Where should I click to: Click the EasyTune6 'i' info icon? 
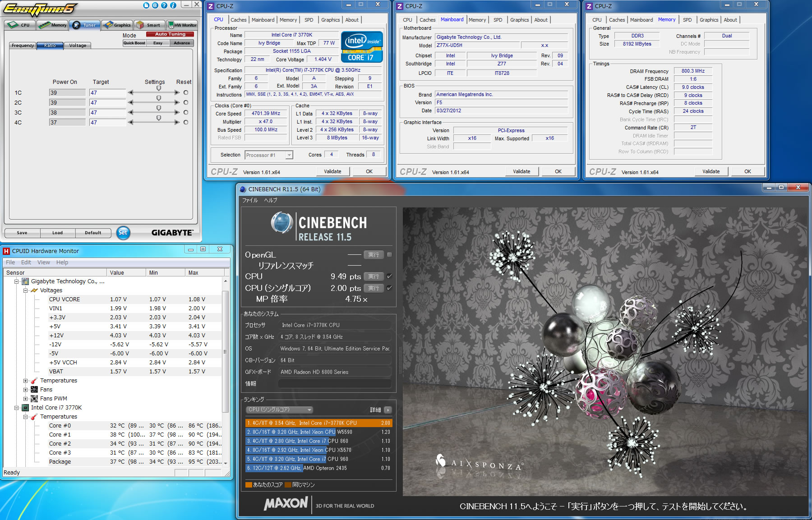click(173, 5)
